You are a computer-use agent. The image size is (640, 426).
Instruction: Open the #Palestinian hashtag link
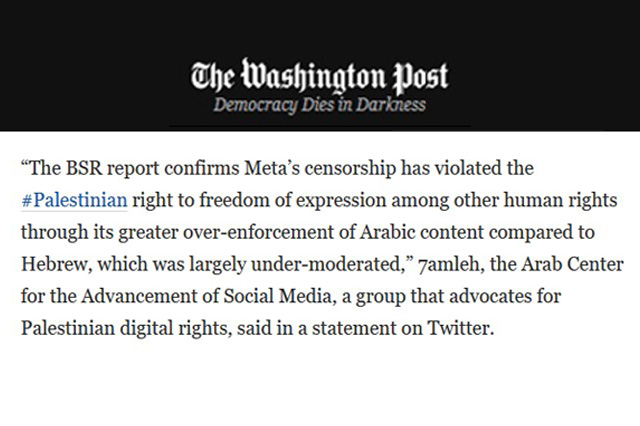coord(74,200)
